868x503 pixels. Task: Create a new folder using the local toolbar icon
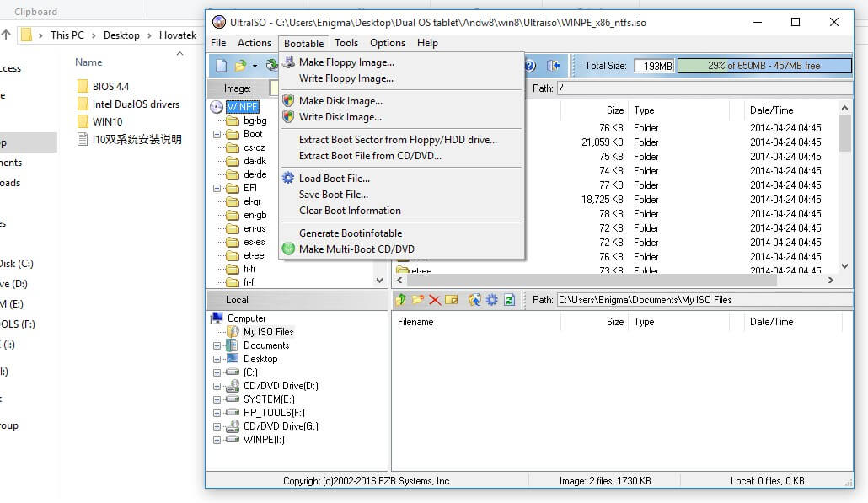418,299
